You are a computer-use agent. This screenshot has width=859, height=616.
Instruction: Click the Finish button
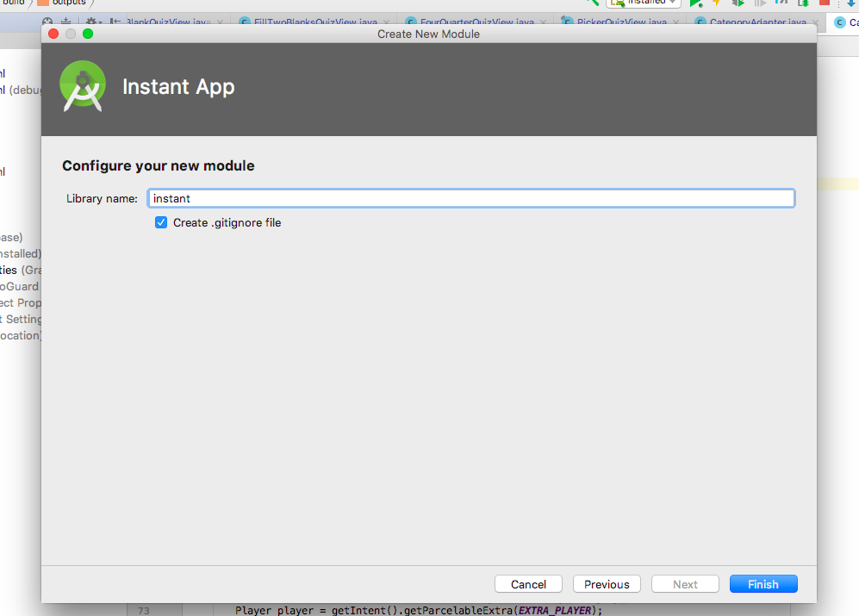point(763,584)
